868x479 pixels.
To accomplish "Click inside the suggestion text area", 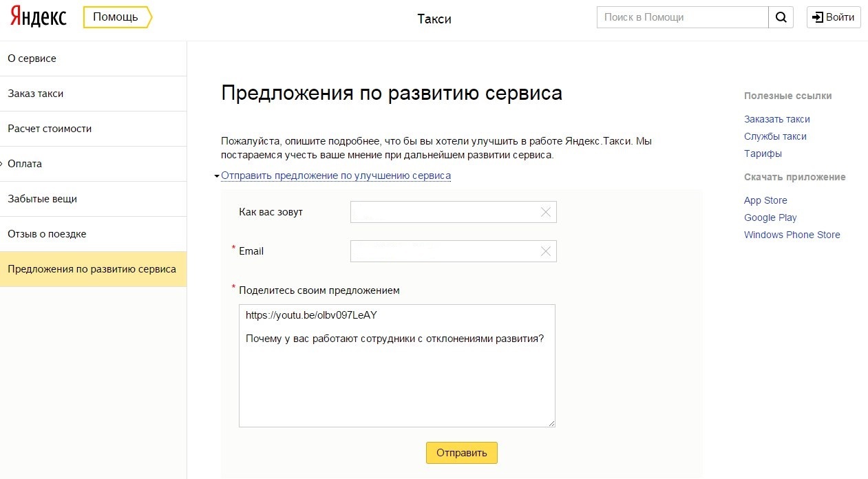I will point(397,365).
